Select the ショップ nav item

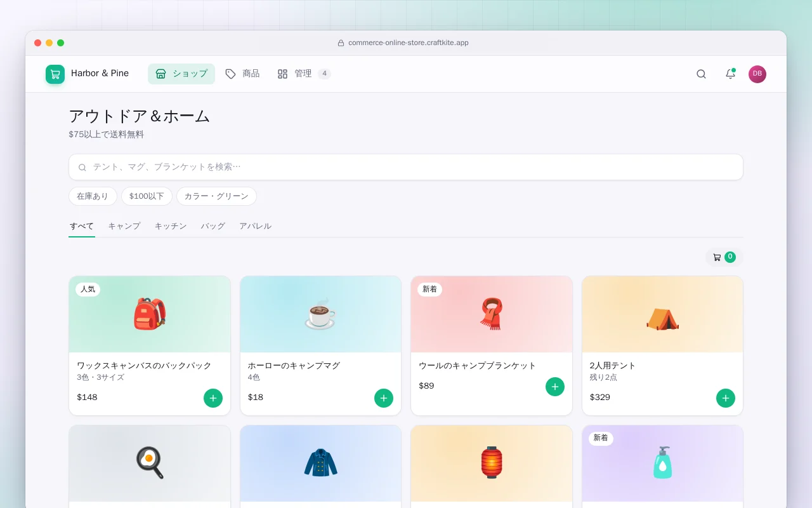(x=181, y=74)
